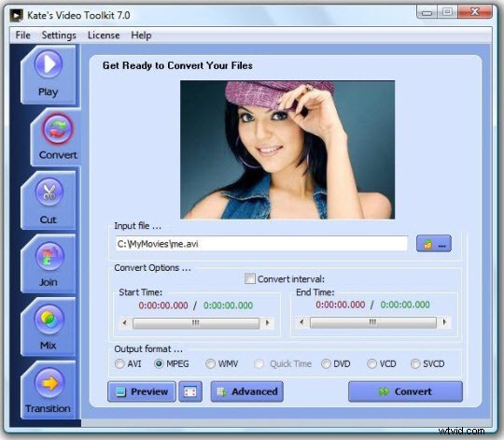This screenshot has width=504, height=440.
Task: Click the video preview thumbnail
Action: click(x=287, y=149)
